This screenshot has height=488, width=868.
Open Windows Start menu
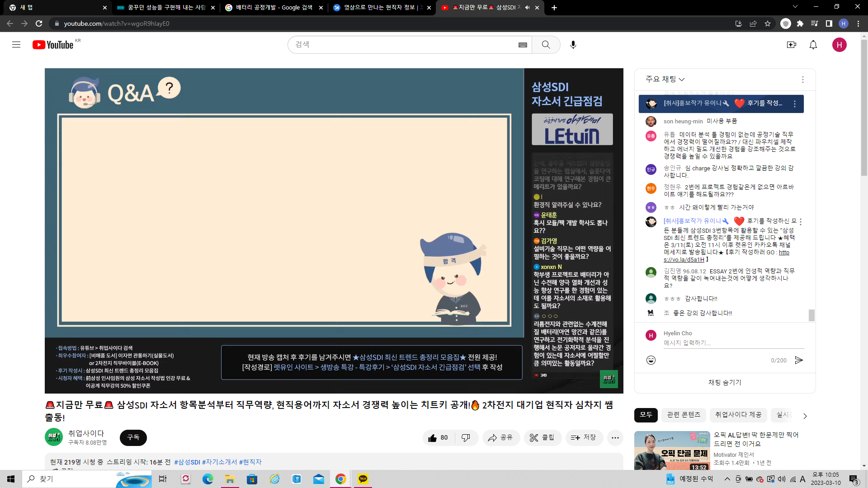tap(11, 479)
